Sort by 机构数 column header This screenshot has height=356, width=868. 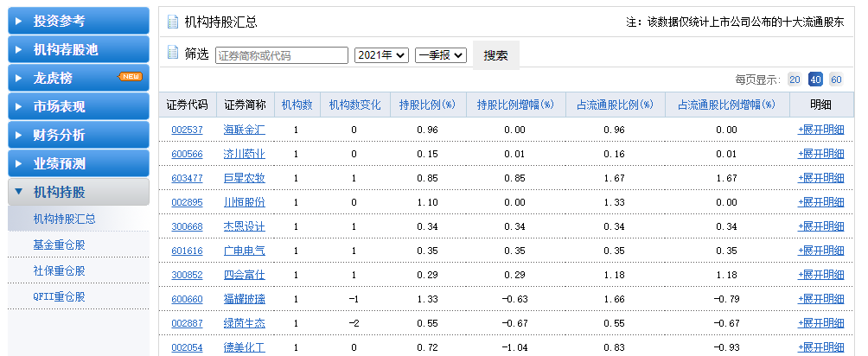297,105
